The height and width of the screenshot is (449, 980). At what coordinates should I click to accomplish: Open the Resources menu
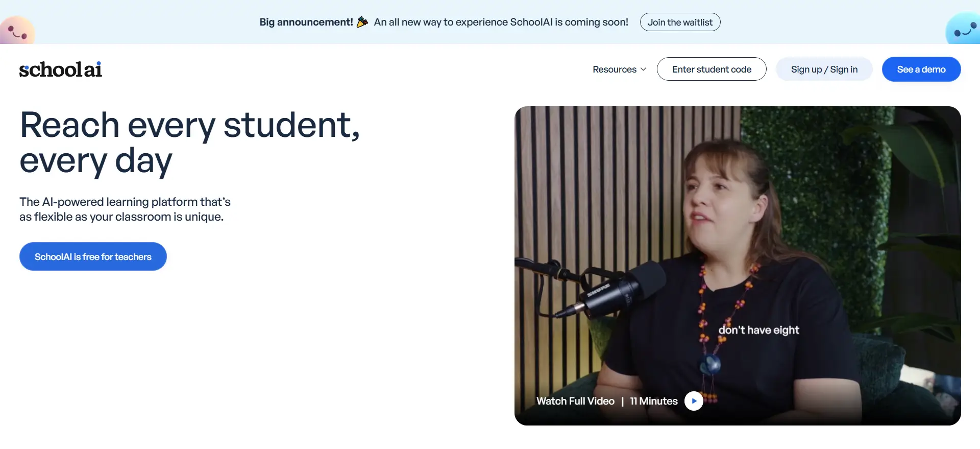pos(615,69)
